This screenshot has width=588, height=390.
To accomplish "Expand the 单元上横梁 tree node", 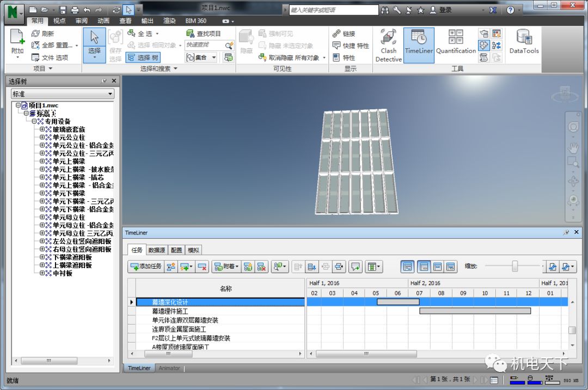I will click(42, 161).
